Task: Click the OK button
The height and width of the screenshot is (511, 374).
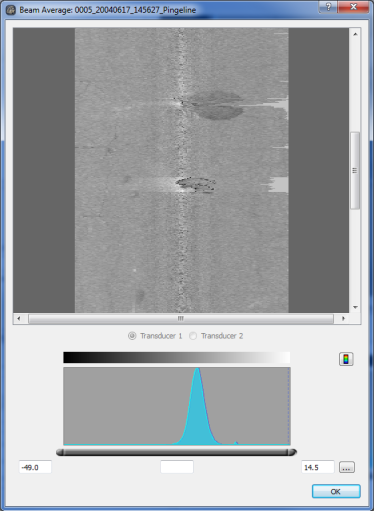Action: pos(336,491)
